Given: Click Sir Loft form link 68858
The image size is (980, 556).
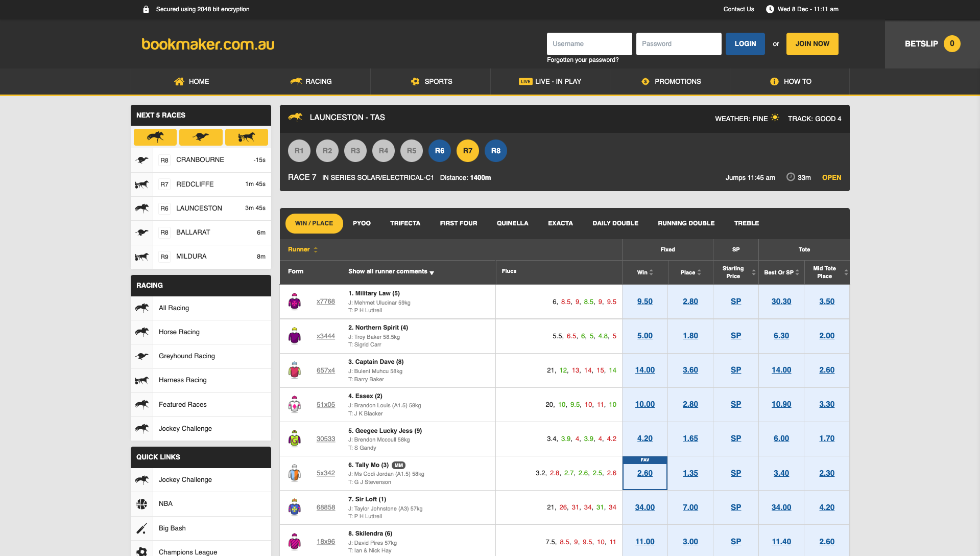Looking at the screenshot, I should point(326,507).
